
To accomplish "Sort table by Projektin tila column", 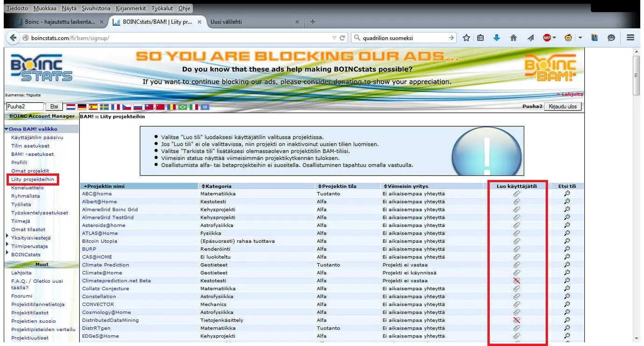I will click(x=337, y=186).
